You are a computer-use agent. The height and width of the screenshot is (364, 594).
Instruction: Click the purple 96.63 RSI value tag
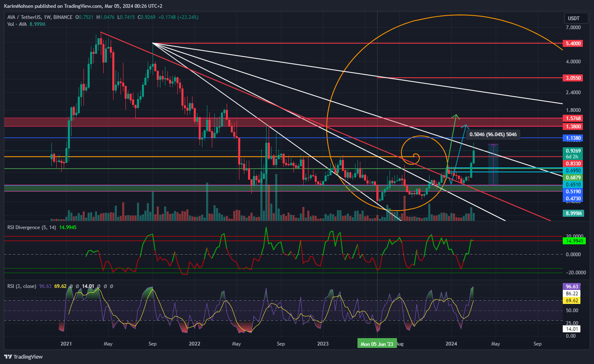click(x=572, y=287)
